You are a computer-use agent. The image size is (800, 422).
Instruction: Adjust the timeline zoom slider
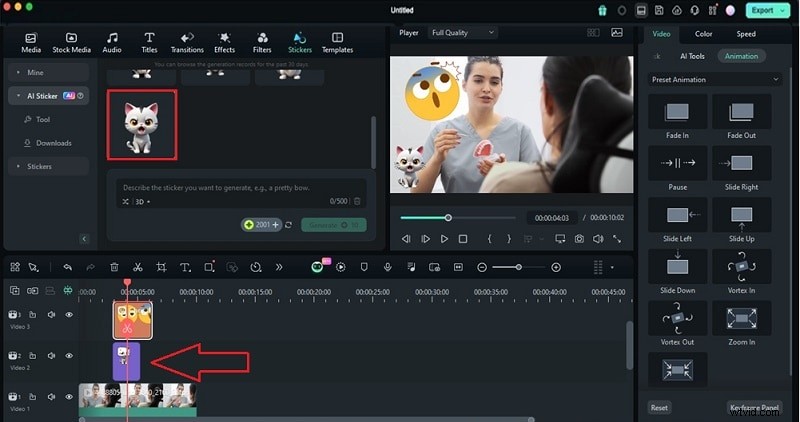[519, 267]
